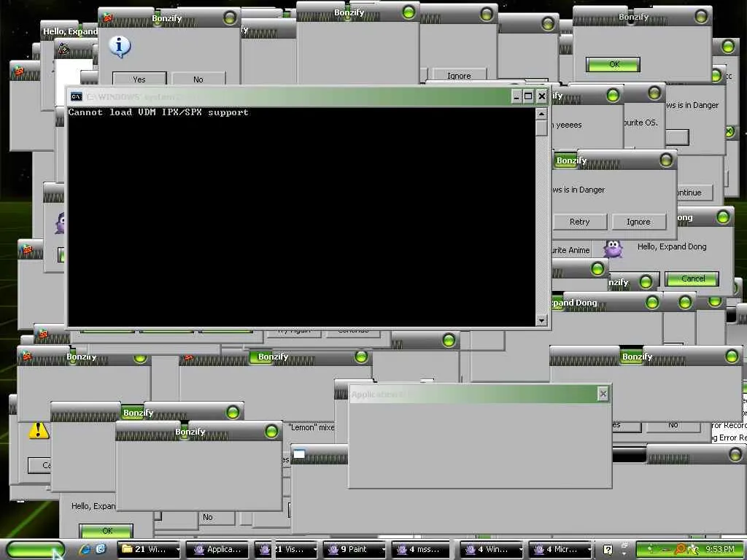Screen dimensions: 747x560
Task: Click the yellow warning triangle icon
Action: tap(39, 430)
